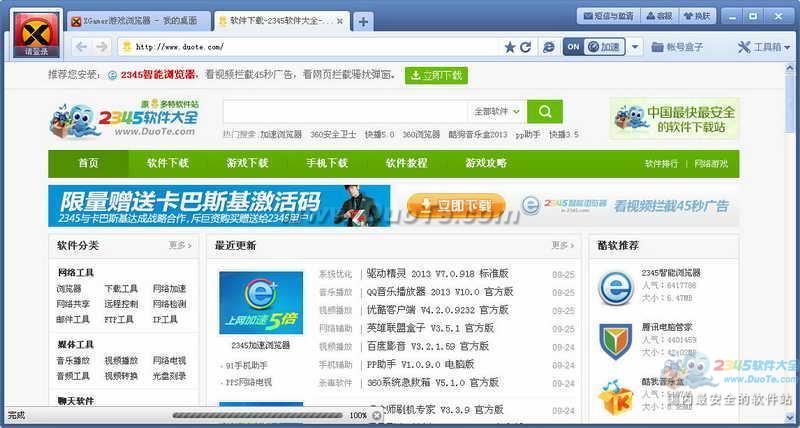Reload the page with refresh icon
The image size is (800, 428).
click(x=526, y=47)
